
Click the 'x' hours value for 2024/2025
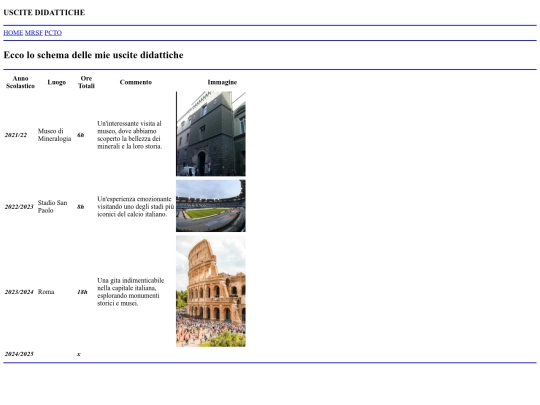coord(79,354)
